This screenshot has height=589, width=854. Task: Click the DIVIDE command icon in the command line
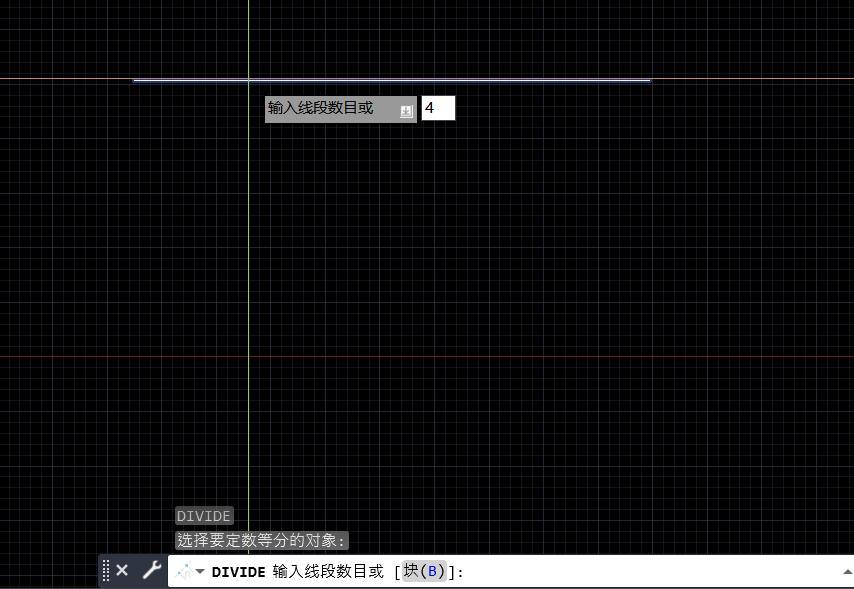coord(184,572)
